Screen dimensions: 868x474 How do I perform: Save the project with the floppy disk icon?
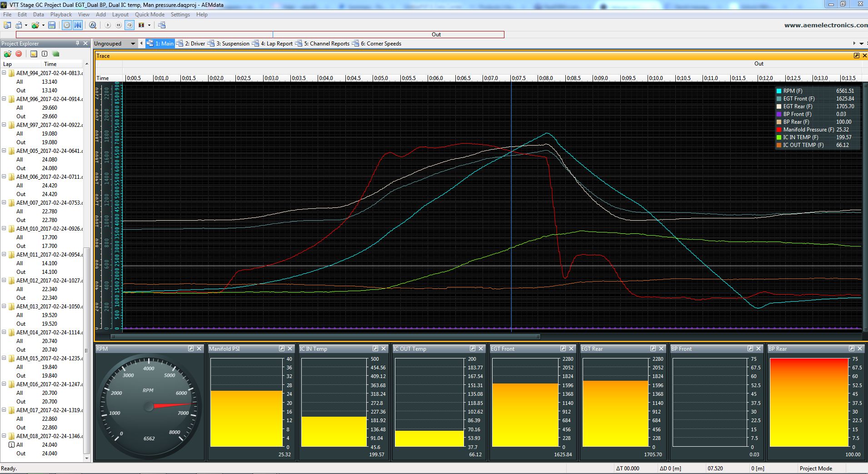(52, 25)
